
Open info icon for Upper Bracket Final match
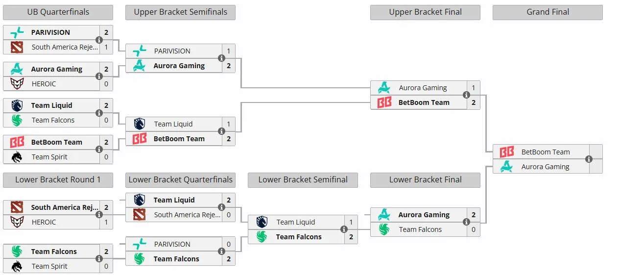pos(467,95)
